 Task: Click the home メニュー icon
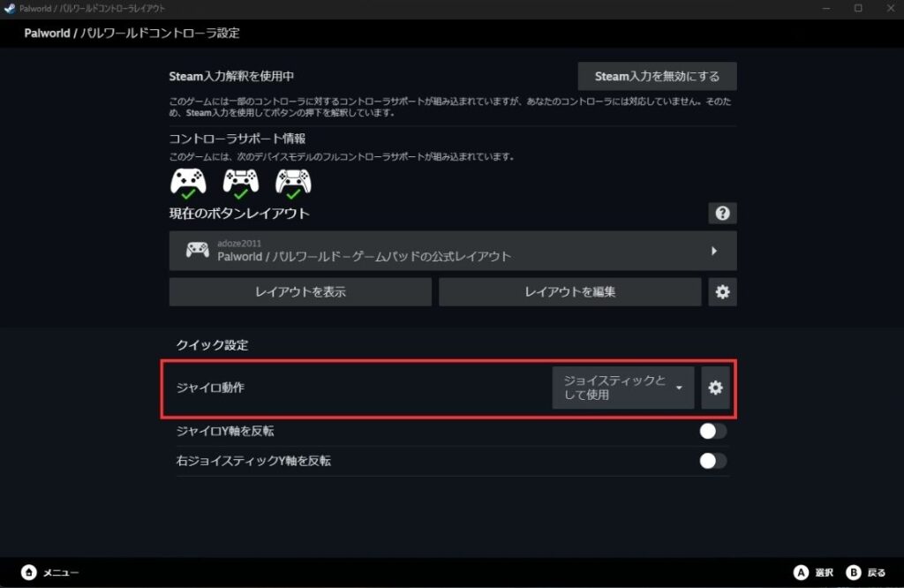coord(29,572)
